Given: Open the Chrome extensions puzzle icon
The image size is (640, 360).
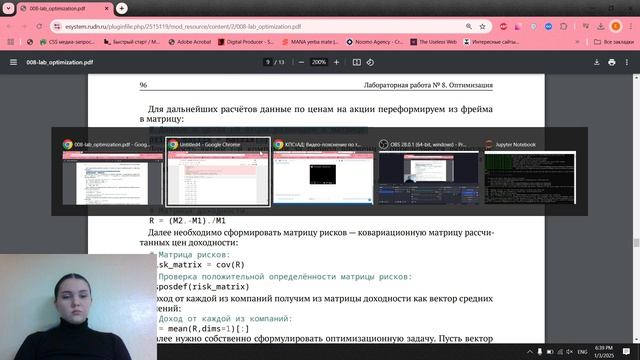Looking at the screenshot, I should (564, 26).
